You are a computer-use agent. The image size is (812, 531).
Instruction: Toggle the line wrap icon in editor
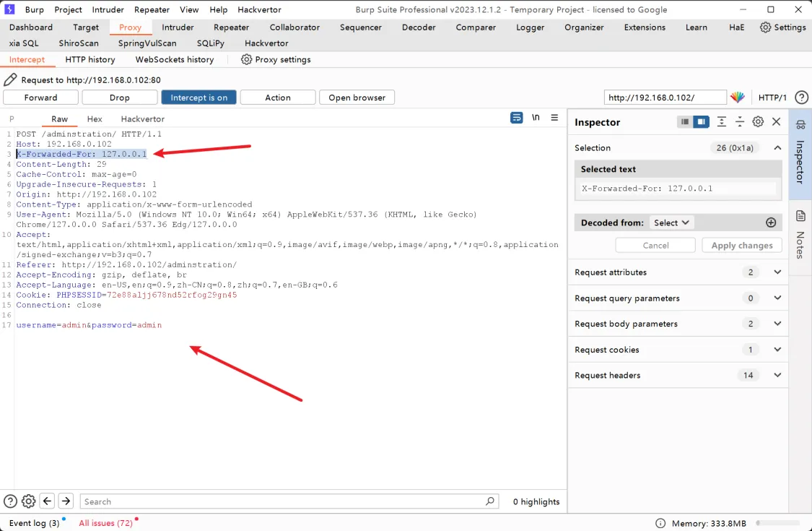516,118
